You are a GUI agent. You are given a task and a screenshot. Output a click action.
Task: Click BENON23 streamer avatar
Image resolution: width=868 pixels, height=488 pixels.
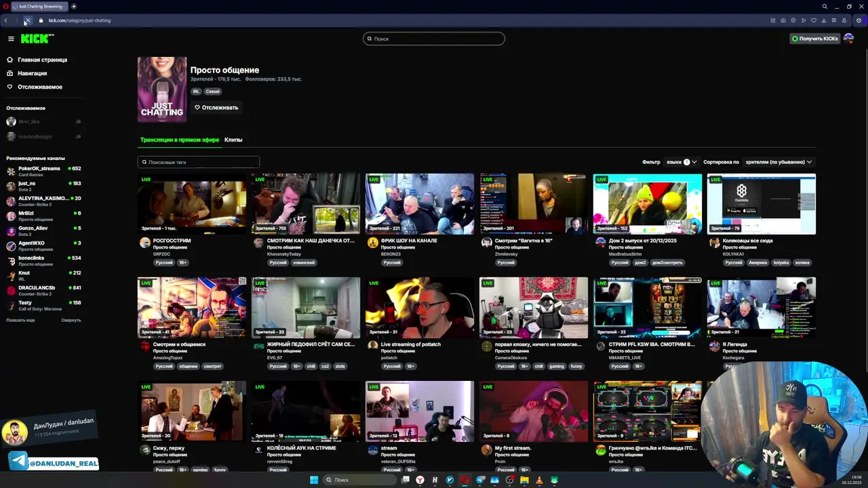(372, 243)
